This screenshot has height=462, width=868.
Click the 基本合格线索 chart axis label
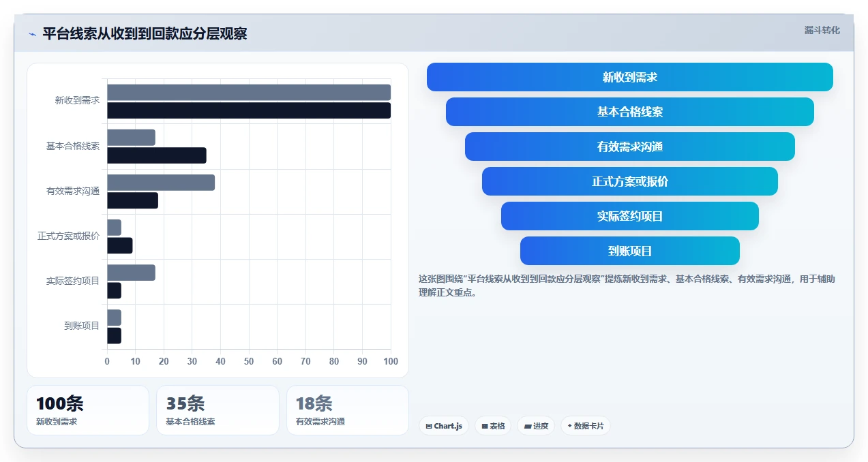(73, 146)
